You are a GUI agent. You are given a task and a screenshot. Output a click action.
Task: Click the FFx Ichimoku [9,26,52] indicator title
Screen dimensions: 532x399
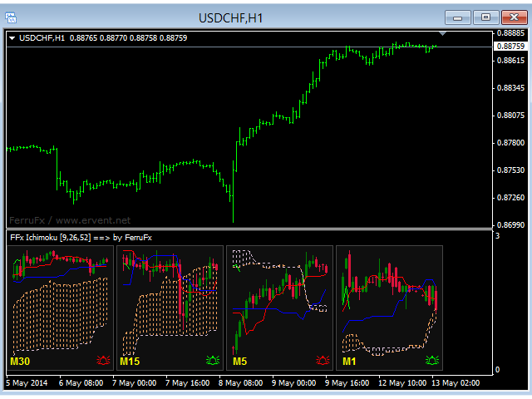(x=81, y=238)
